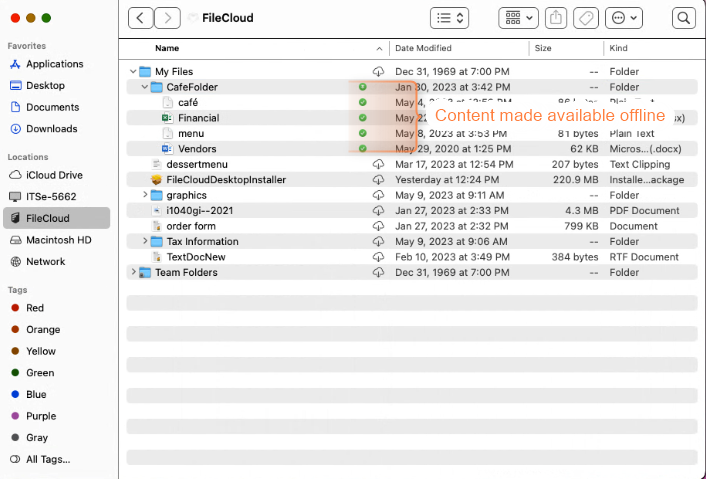Screen dimensions: 706x479
Task: Click the Search magnifier icon
Action: (683, 18)
